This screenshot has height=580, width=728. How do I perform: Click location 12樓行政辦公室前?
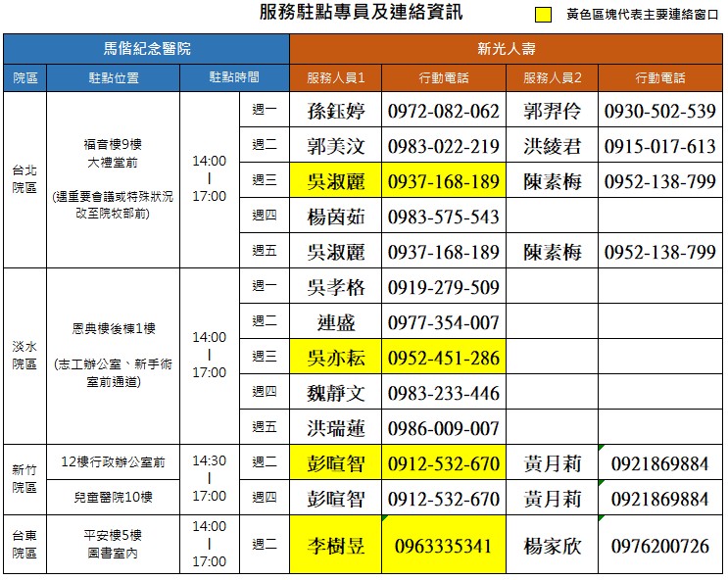click(x=114, y=462)
